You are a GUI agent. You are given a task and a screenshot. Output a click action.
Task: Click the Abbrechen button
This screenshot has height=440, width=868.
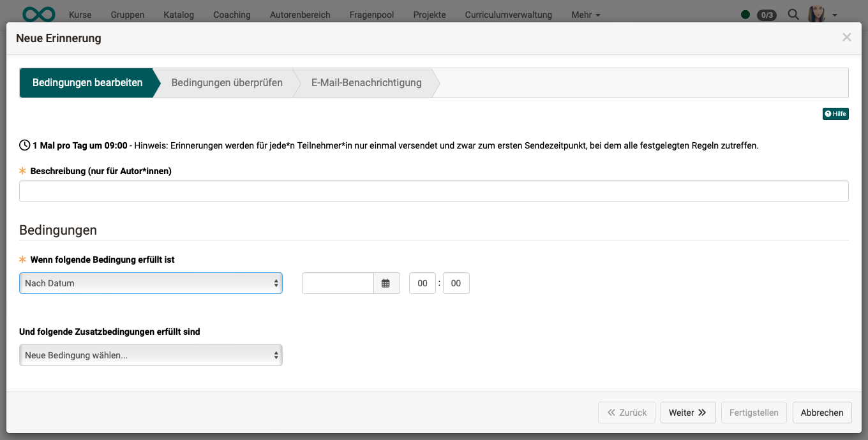pyautogui.click(x=821, y=413)
